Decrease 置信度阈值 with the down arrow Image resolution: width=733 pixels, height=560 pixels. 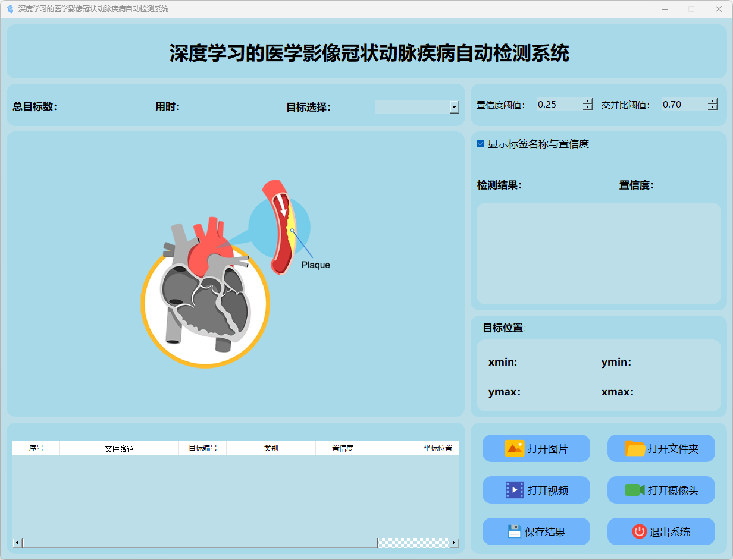[588, 108]
